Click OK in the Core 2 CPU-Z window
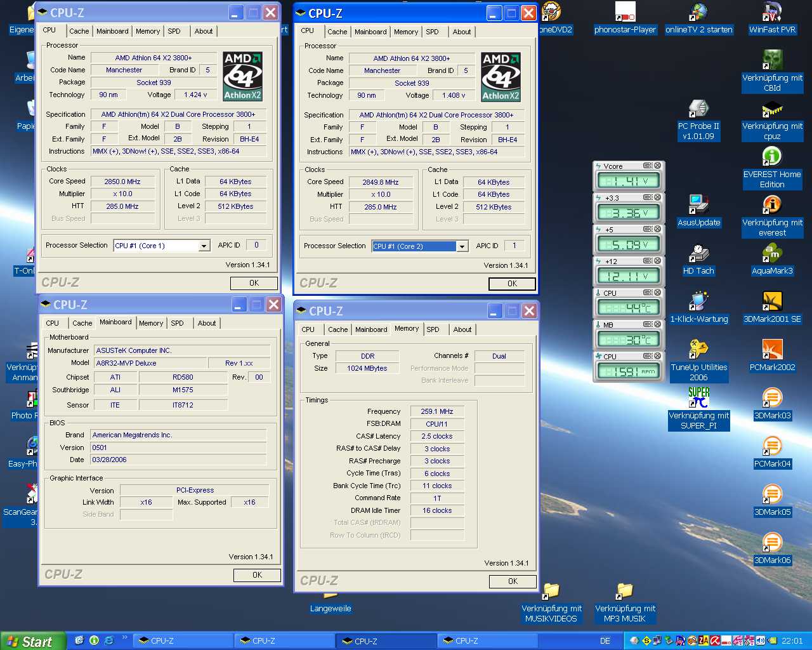Viewport: 812px width, 650px height. (512, 284)
